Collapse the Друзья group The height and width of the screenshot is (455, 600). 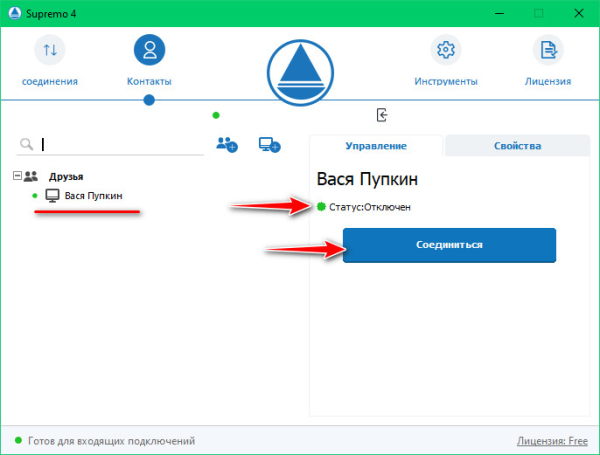[x=17, y=176]
